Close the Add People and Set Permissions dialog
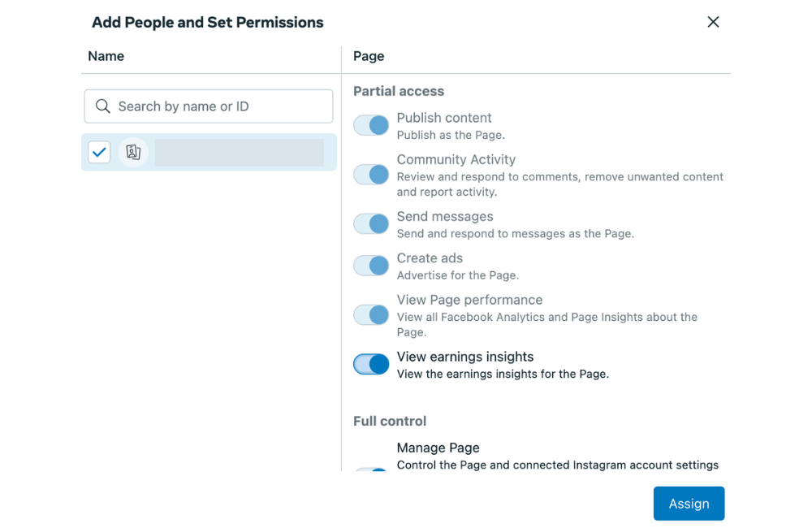812x528 pixels. point(713,22)
